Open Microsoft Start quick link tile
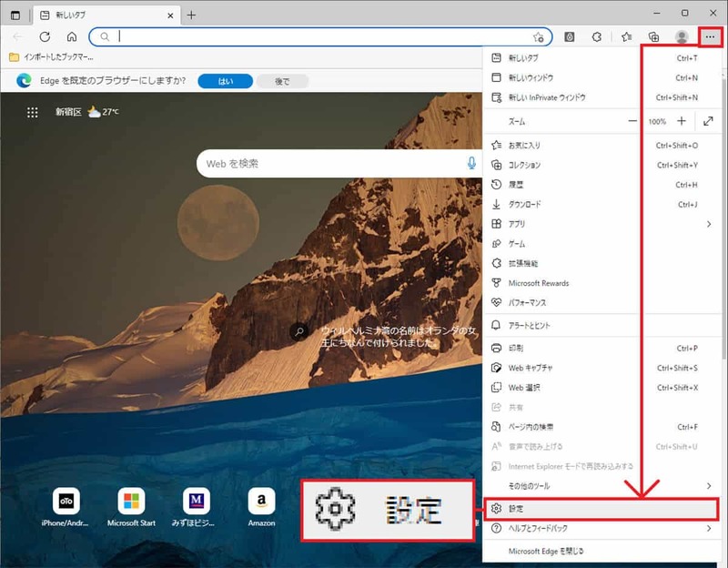This screenshot has width=728, height=568. coord(131,508)
